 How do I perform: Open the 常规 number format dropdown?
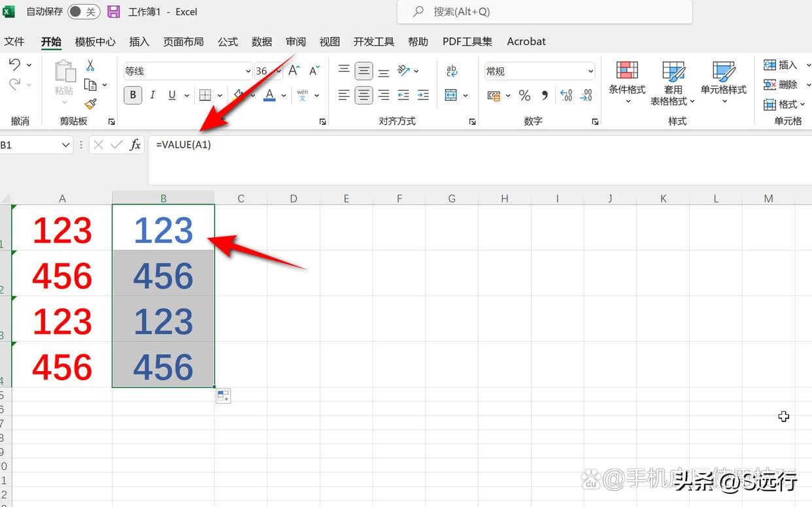(x=590, y=71)
